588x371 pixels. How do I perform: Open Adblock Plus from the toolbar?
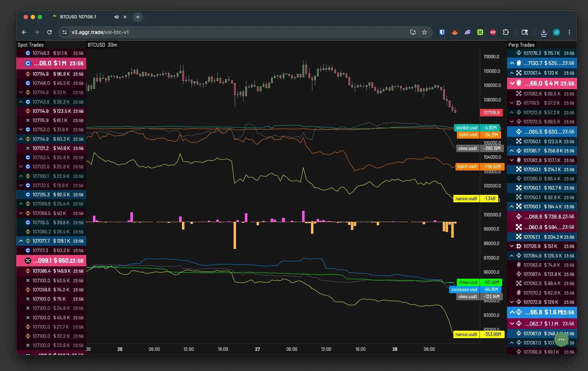click(x=493, y=32)
